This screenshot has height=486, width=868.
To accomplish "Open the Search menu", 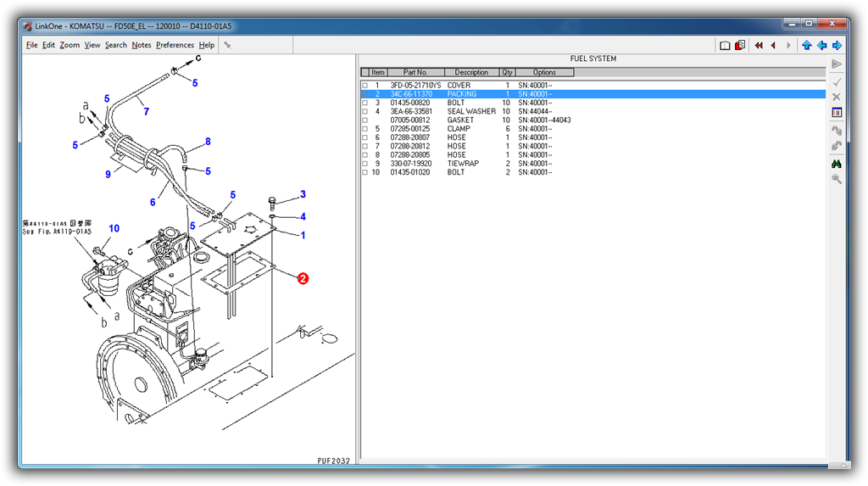I will pos(115,45).
